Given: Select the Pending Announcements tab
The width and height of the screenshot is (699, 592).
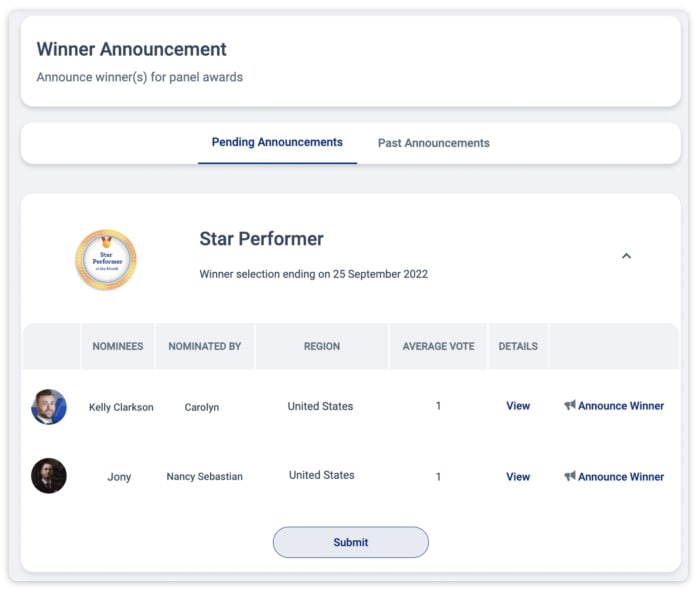Looking at the screenshot, I should [x=277, y=142].
